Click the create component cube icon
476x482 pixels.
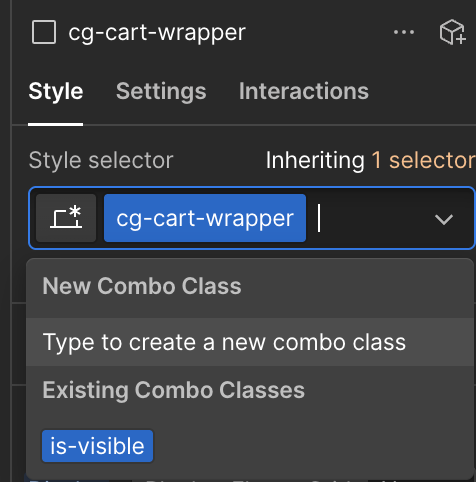point(452,32)
